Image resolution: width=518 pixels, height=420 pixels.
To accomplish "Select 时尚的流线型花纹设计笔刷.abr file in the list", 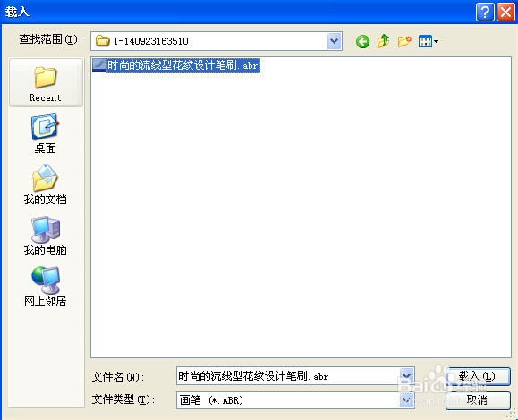I will point(176,65).
